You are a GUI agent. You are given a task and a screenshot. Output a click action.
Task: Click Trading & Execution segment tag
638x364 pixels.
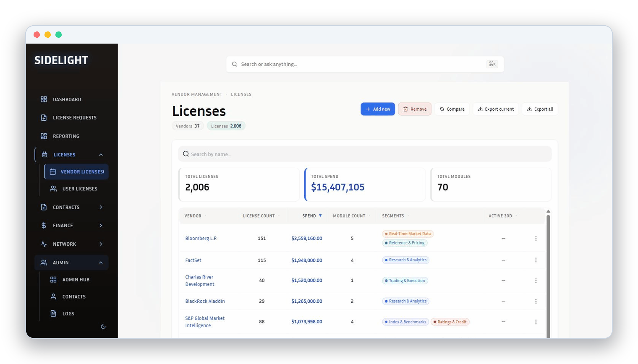[405, 281]
